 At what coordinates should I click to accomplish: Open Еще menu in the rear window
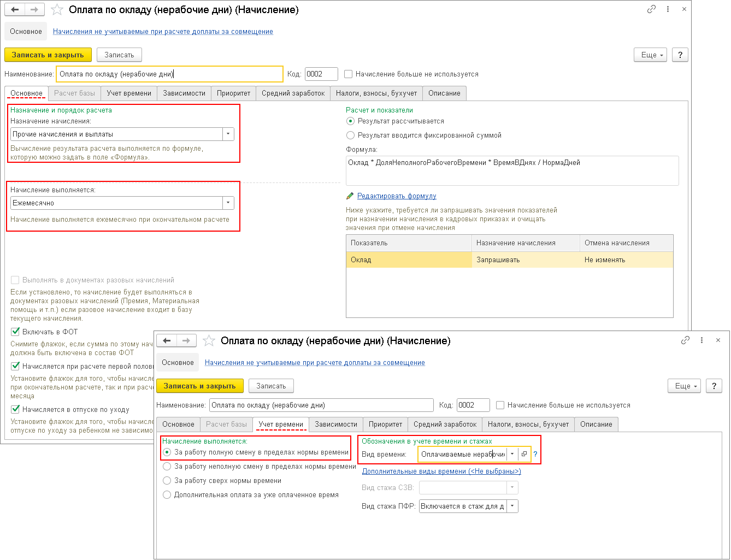click(x=651, y=55)
